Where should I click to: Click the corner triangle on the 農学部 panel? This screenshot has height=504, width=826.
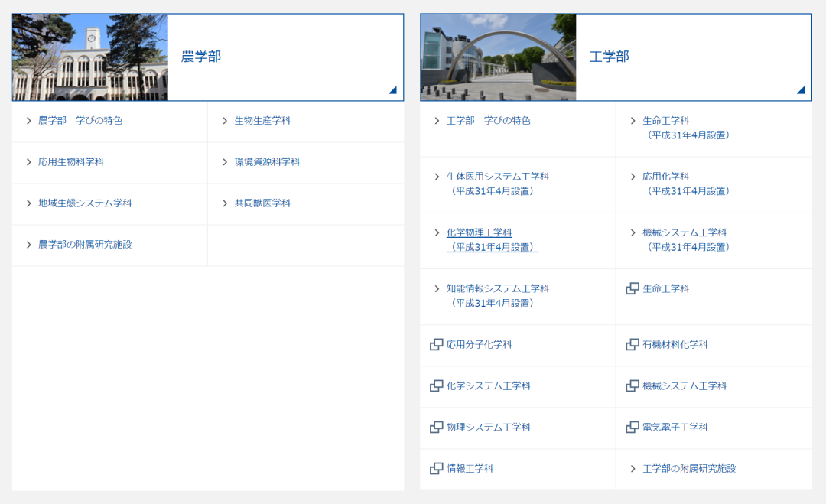[393, 91]
